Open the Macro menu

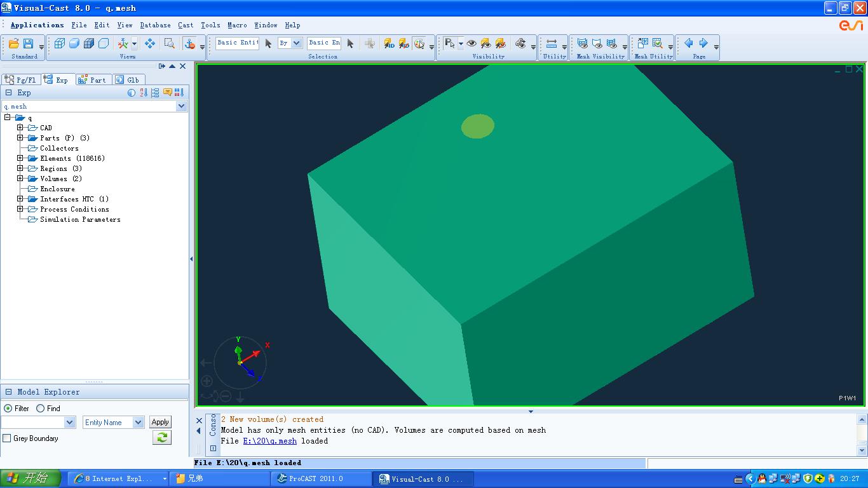point(237,25)
